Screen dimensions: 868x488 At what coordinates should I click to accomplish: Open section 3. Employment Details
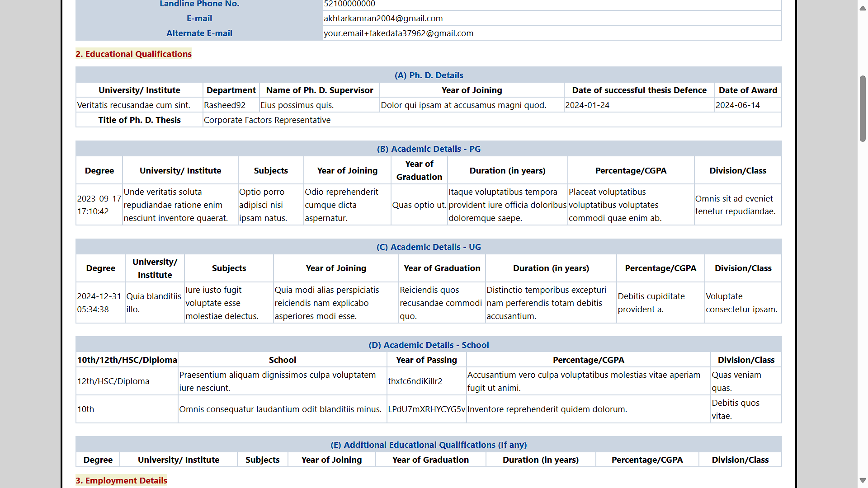coord(121,480)
